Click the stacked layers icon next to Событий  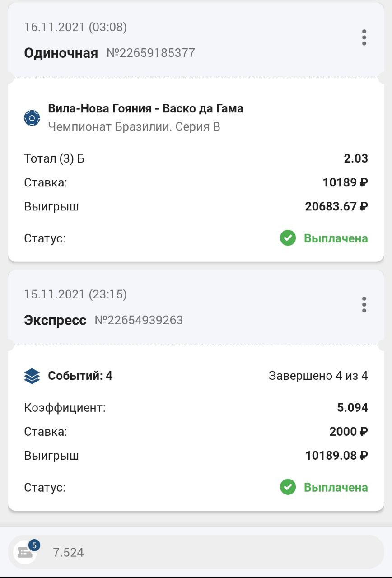click(x=32, y=376)
